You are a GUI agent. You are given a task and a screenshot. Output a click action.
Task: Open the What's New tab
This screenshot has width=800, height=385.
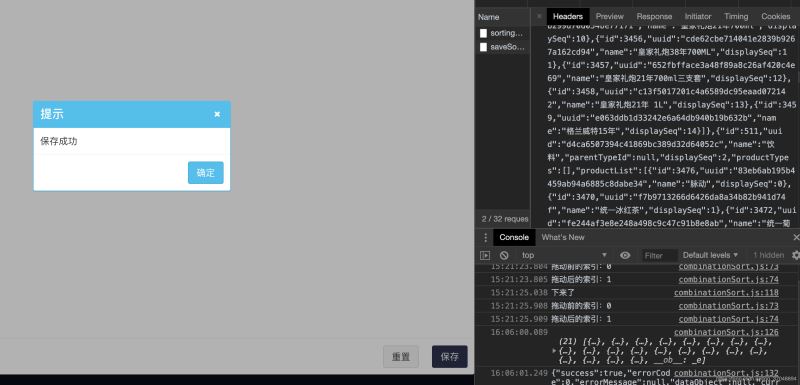click(x=563, y=237)
